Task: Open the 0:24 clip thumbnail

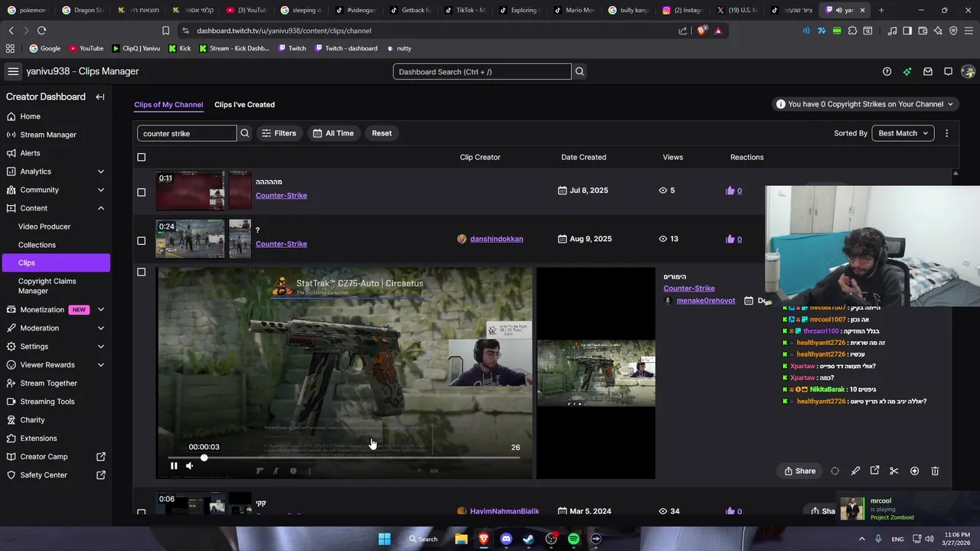Action: pos(191,239)
